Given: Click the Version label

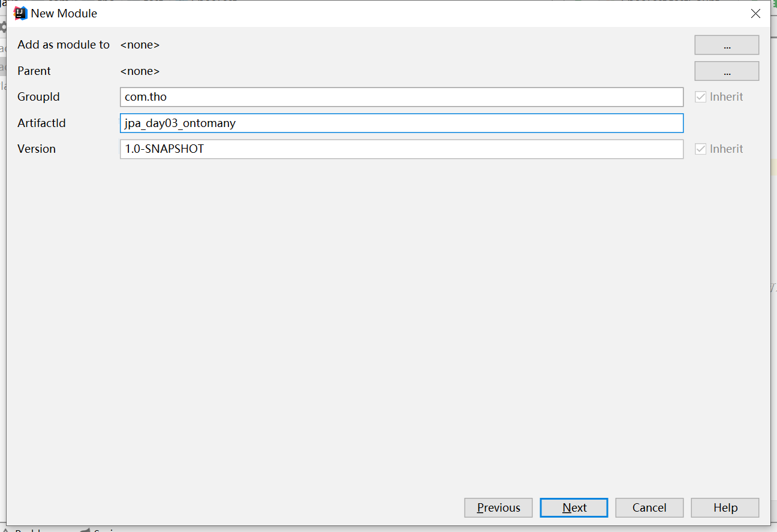Looking at the screenshot, I should [37, 149].
